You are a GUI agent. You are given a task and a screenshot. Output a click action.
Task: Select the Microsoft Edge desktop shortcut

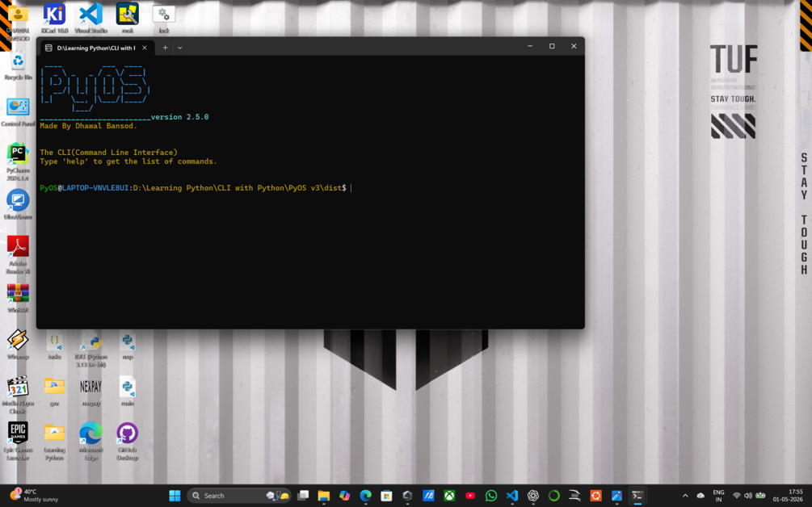pos(90,441)
